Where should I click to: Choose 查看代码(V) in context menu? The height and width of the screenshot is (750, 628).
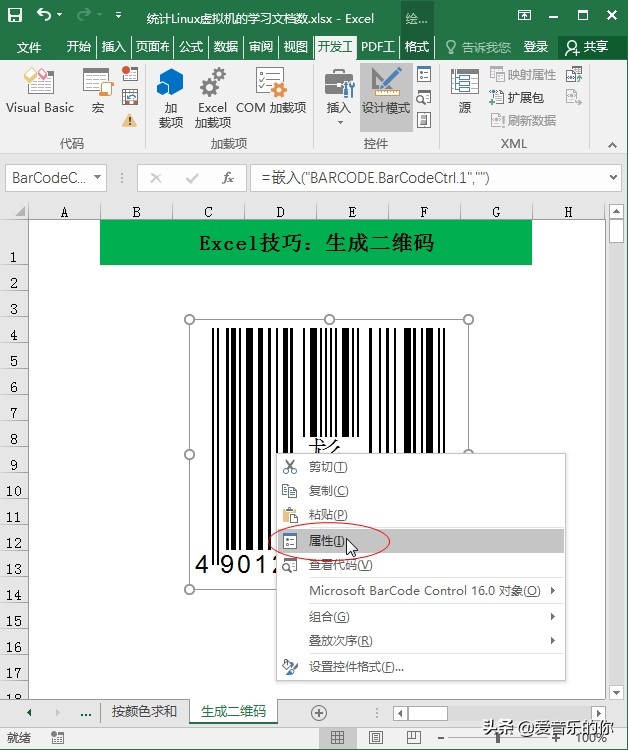coord(421,565)
